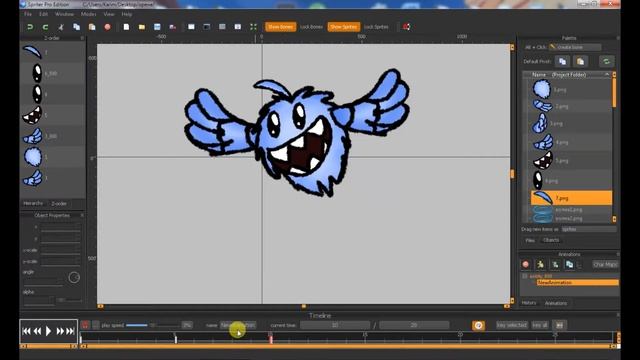Click the second window layout icon in the toolbar
This screenshot has width=640, height=360.
[x=207, y=27]
